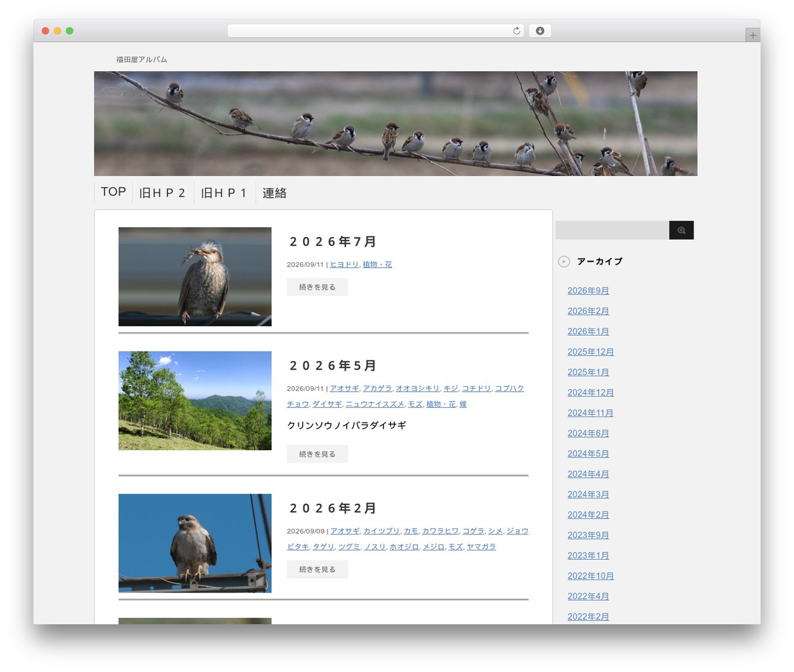Open the ２０２６年２月 post title
Image resolution: width=794 pixels, height=672 pixels.
coord(332,508)
